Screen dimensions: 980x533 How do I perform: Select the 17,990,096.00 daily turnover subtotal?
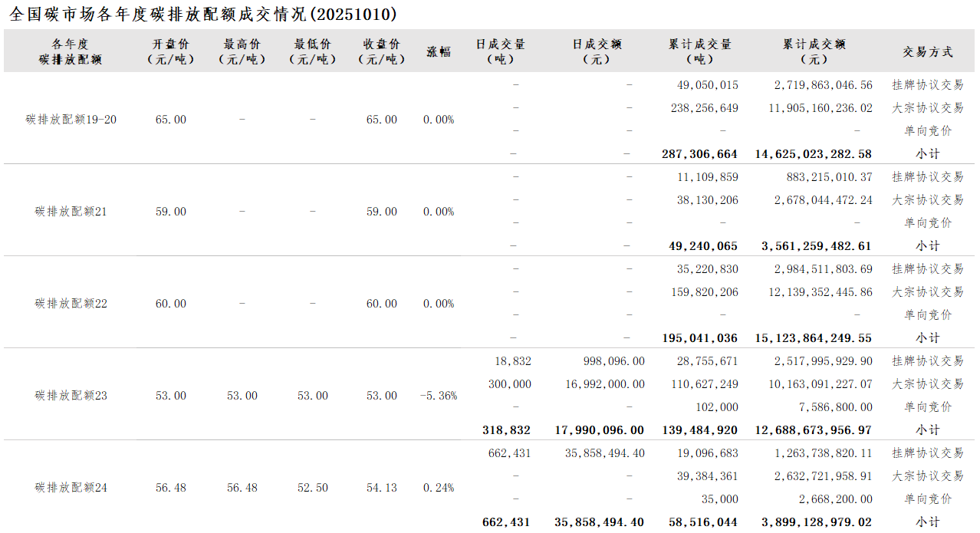[x=600, y=430]
